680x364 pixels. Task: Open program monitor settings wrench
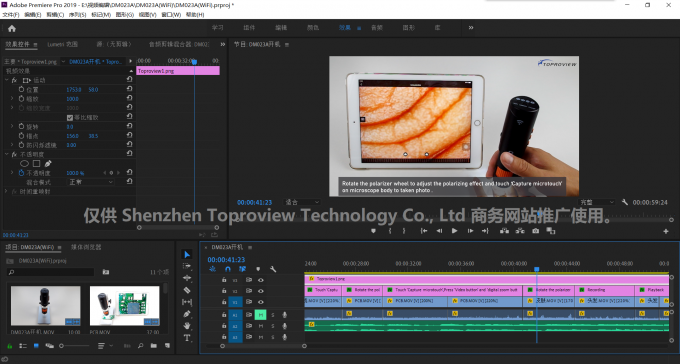pos(624,202)
